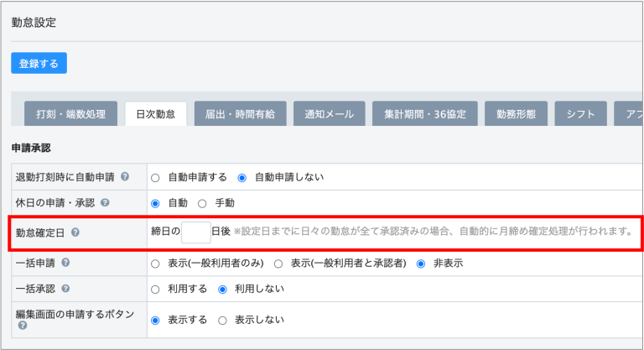Screen dimensions: 644x350
Task: Switch to the 打刻・端数処理 tab
Action: pyautogui.click(x=70, y=114)
